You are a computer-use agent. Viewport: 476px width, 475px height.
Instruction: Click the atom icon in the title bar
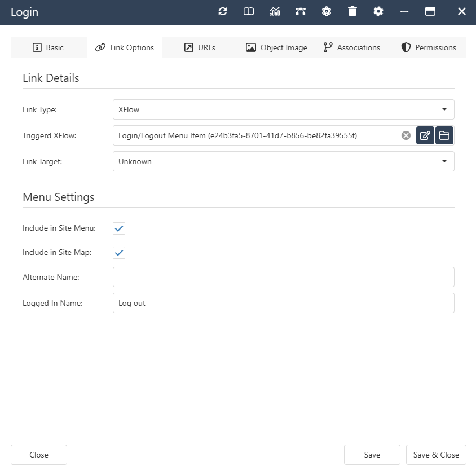(326, 11)
